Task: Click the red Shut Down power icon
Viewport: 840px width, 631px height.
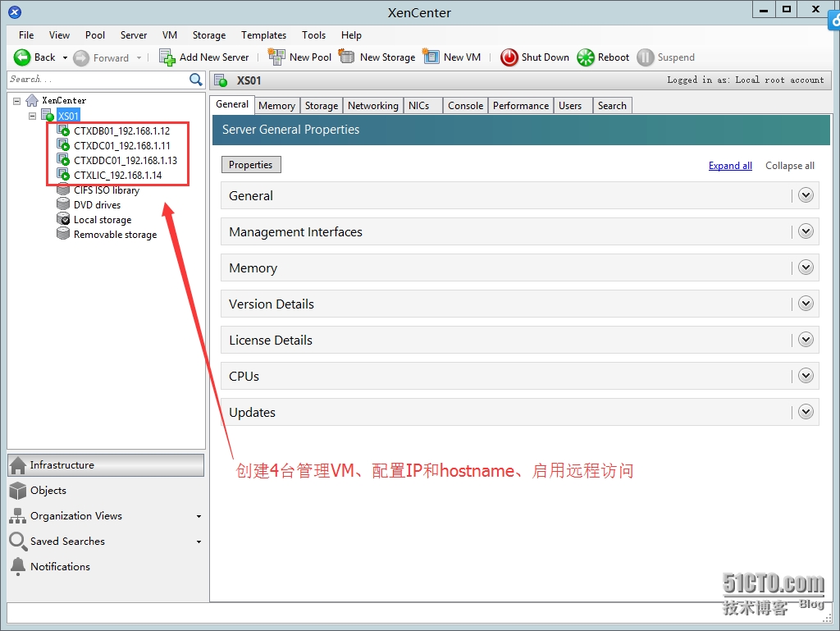Action: click(509, 57)
